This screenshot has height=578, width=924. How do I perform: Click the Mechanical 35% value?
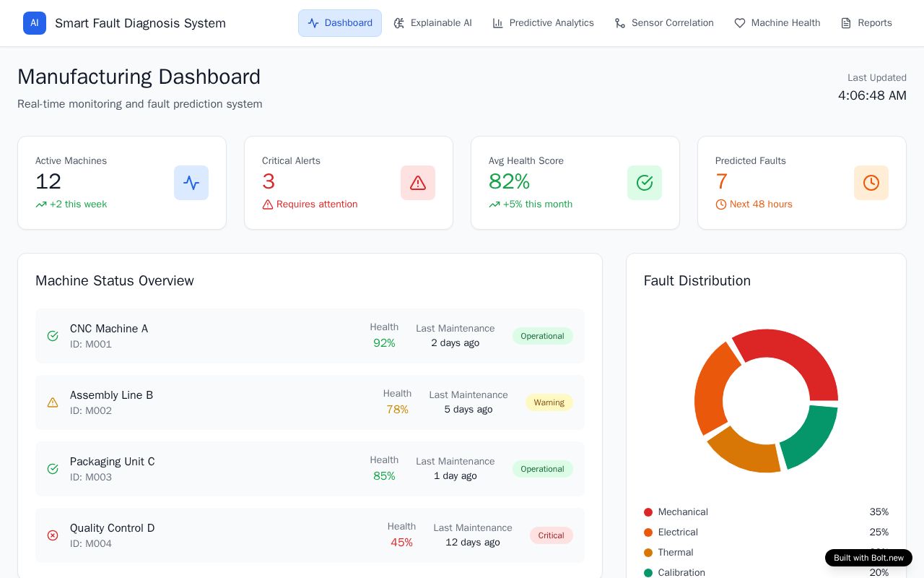(x=879, y=512)
